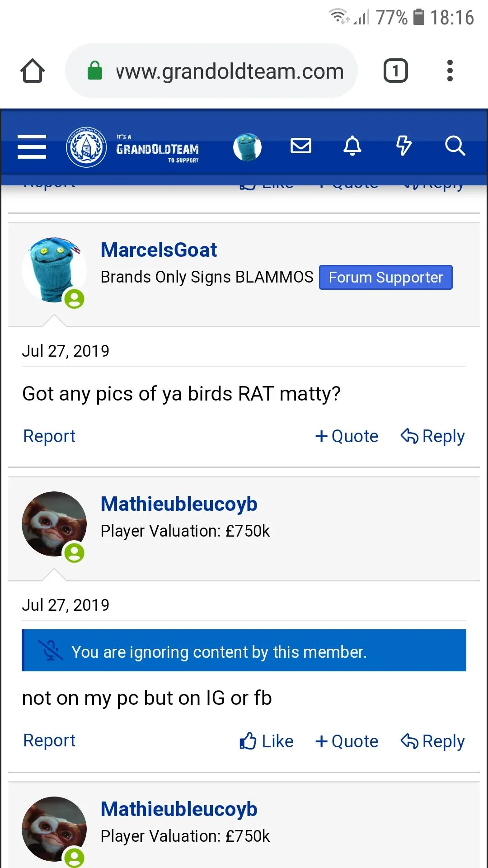Quote MarcelsGoat's post

(347, 436)
